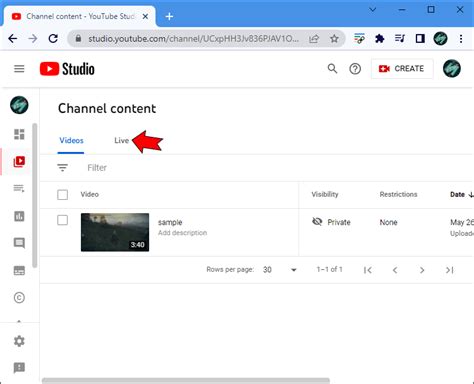Open Playlists in sidebar
The height and width of the screenshot is (384, 474).
(19, 188)
